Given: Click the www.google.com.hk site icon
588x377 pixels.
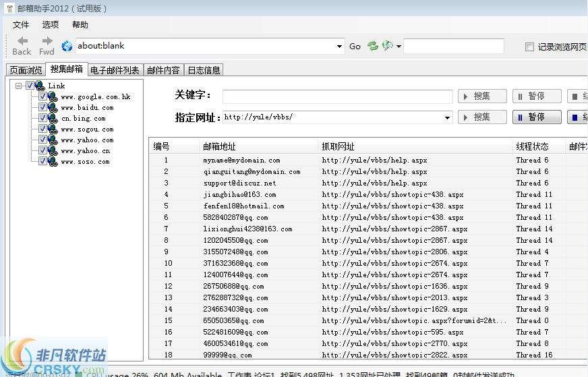Looking at the screenshot, I should tap(53, 97).
